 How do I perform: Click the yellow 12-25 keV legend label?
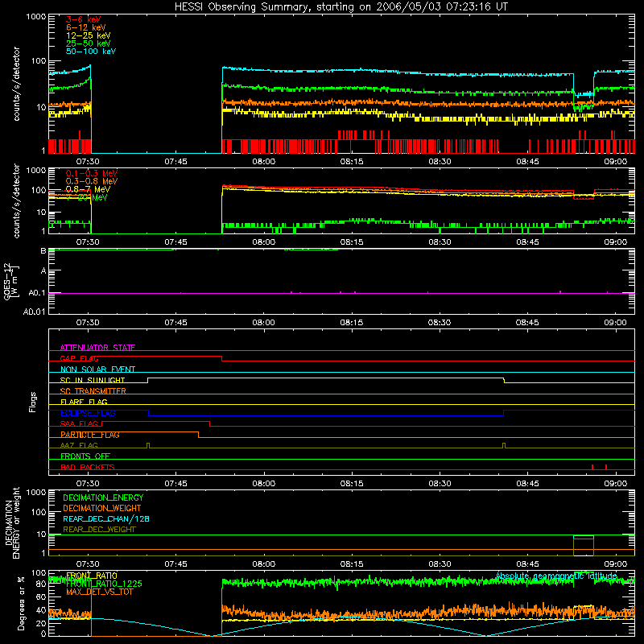coord(89,35)
